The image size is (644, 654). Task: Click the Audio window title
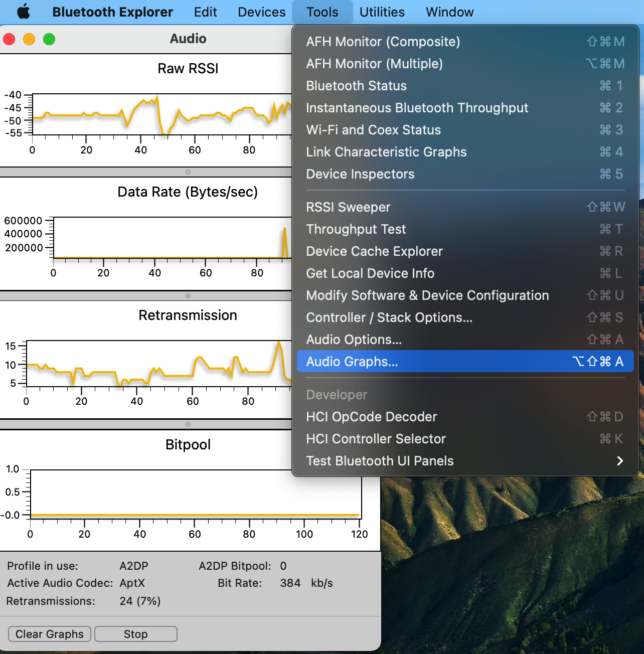click(188, 39)
